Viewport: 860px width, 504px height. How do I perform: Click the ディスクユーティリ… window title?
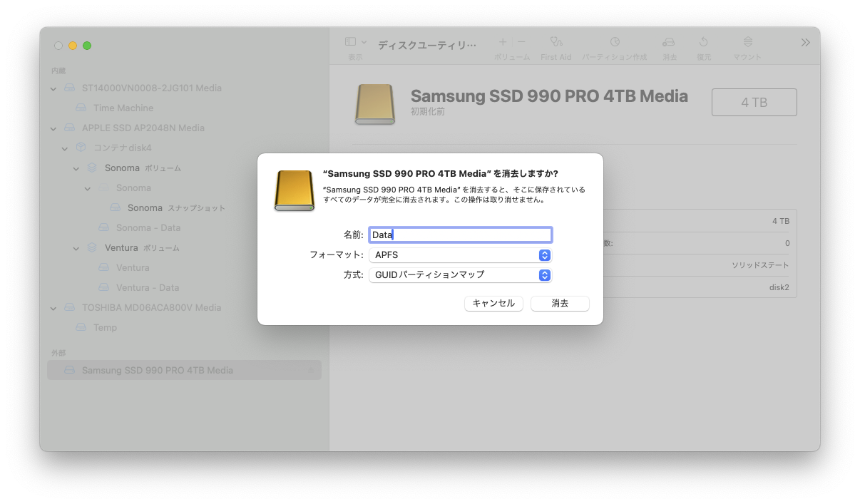[x=426, y=45]
